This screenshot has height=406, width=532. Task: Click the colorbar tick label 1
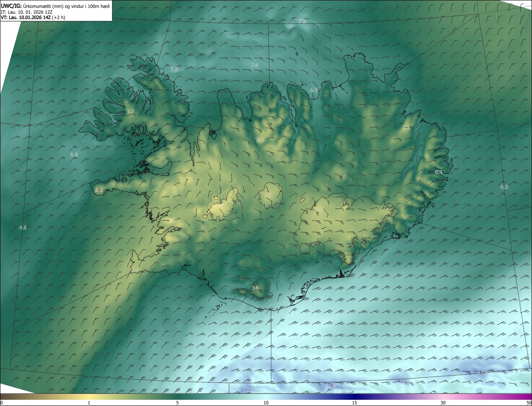(x=89, y=403)
